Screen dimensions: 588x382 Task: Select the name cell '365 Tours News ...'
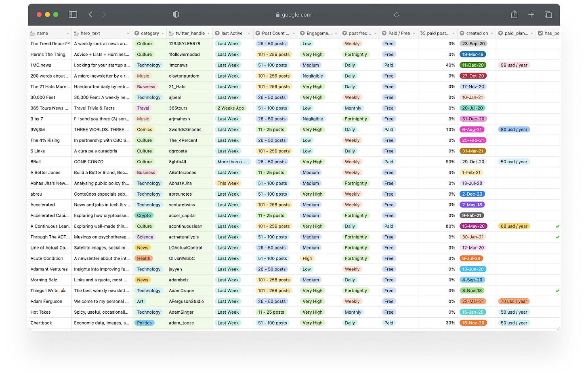pos(49,108)
